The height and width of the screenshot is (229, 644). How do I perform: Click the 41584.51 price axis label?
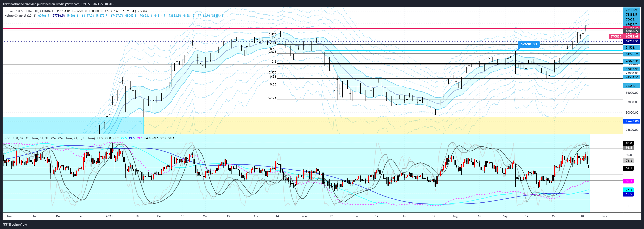pyautogui.click(x=632, y=77)
